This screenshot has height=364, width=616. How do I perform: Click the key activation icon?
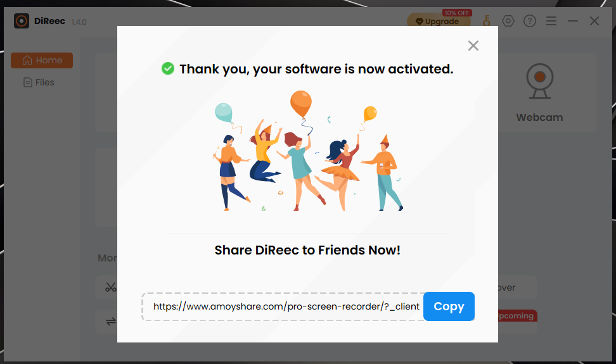point(486,21)
